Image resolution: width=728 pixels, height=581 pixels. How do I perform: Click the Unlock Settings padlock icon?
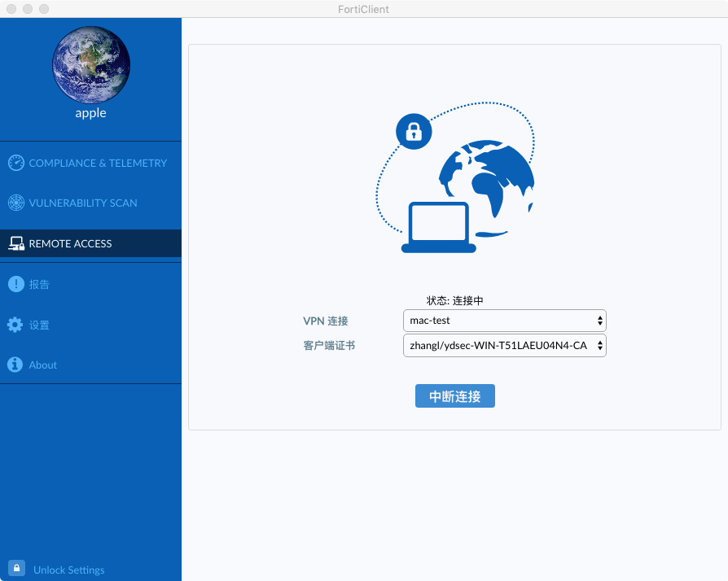point(17,568)
